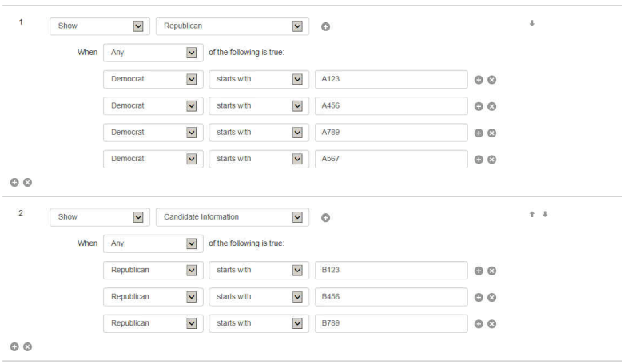
Task: Open starts with dropdown for B123 row
Action: pos(259,271)
